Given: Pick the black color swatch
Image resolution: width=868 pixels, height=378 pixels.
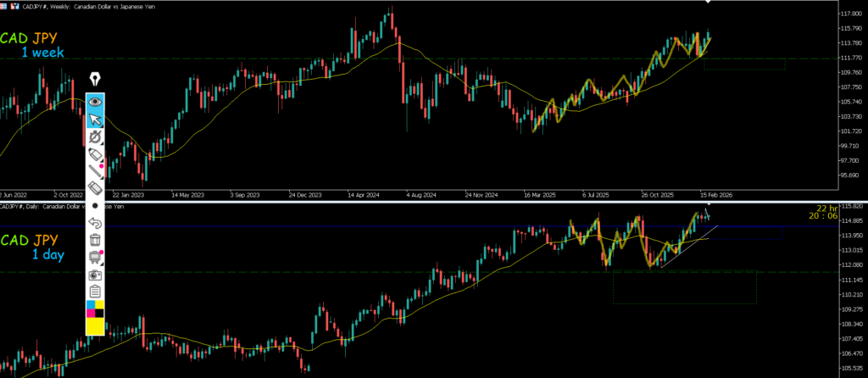Looking at the screenshot, I should pyautogui.click(x=100, y=314).
